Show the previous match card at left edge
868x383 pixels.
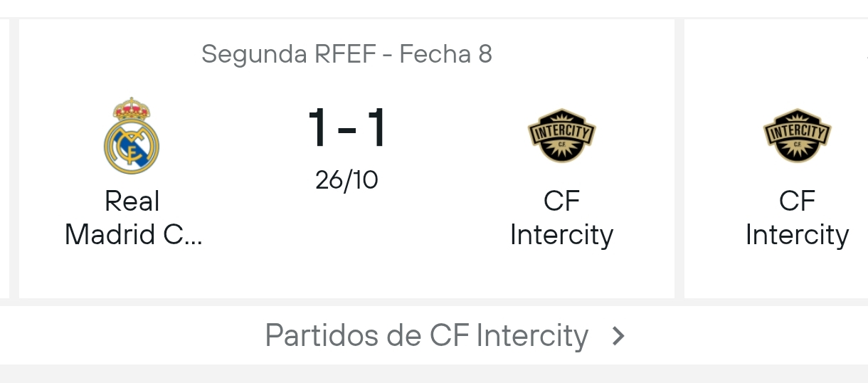click(4, 157)
